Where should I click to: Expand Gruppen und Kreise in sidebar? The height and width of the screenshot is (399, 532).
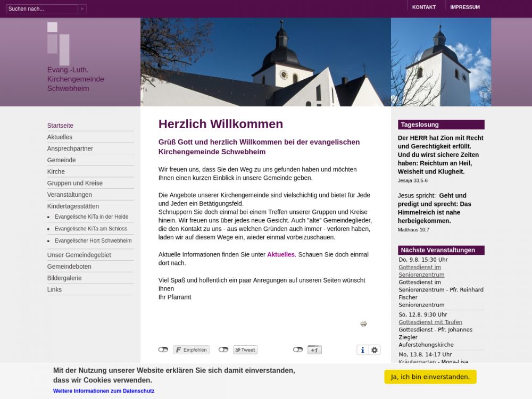tap(75, 183)
